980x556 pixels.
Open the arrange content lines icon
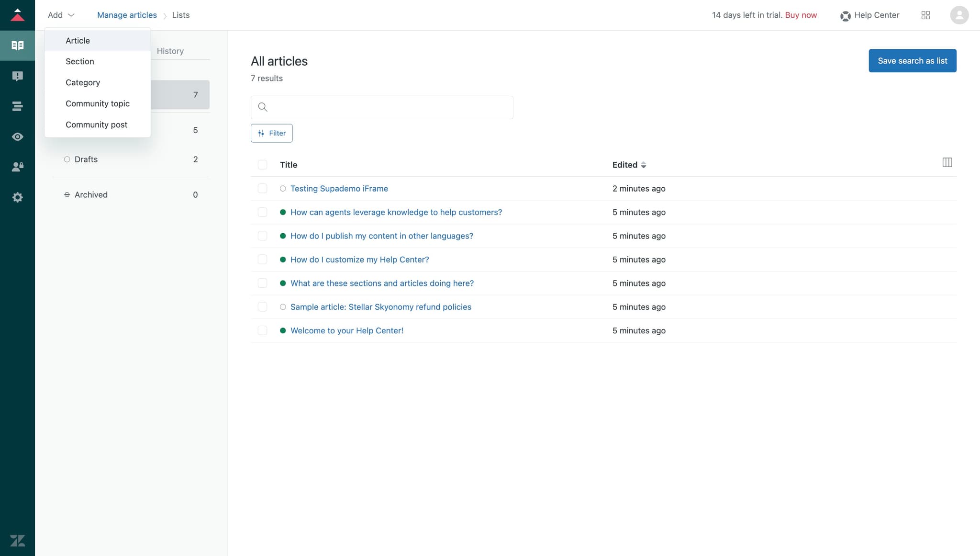click(17, 106)
